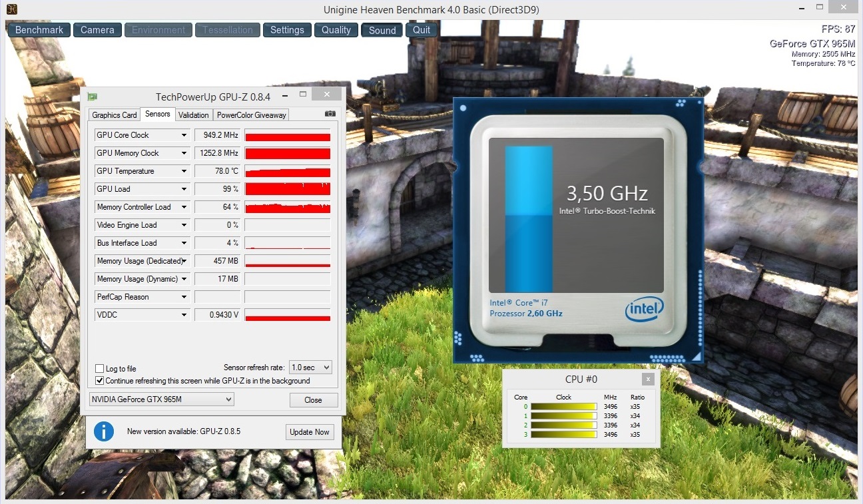Uncheck Continue refreshing in background option

[x=99, y=381]
